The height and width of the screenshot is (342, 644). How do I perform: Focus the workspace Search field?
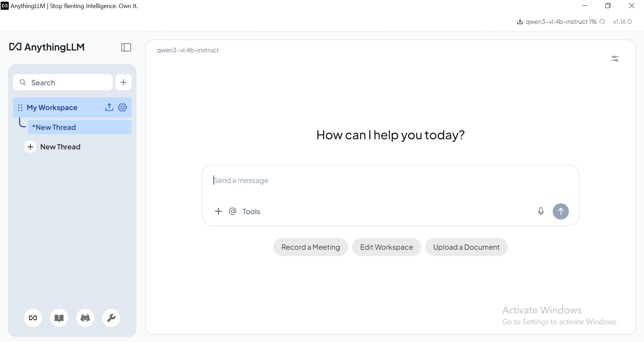(x=63, y=82)
